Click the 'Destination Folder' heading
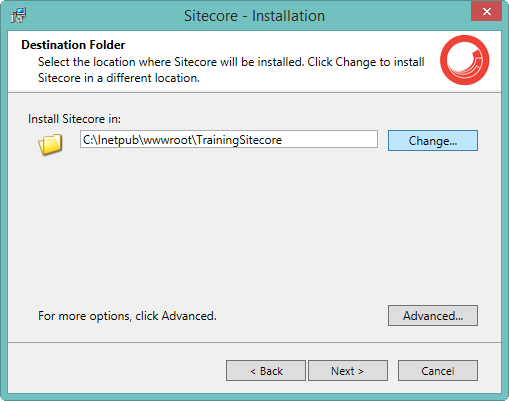Screen dimensions: 509x401 (73, 45)
